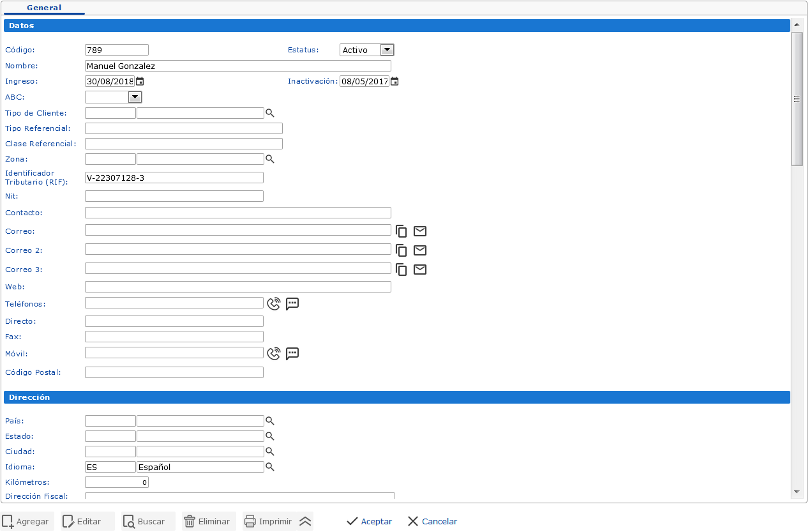812x532 pixels.
Task: Click the Ciudad code input field
Action: pos(110,452)
